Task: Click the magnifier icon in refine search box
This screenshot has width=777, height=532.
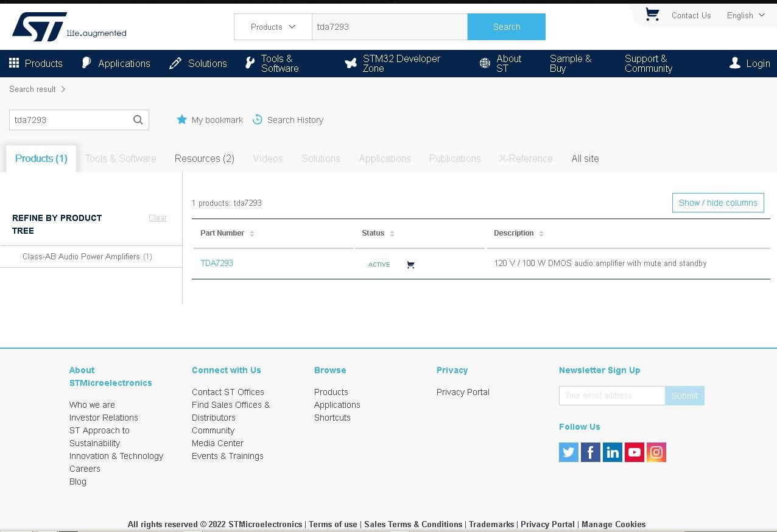Action: pos(138,120)
